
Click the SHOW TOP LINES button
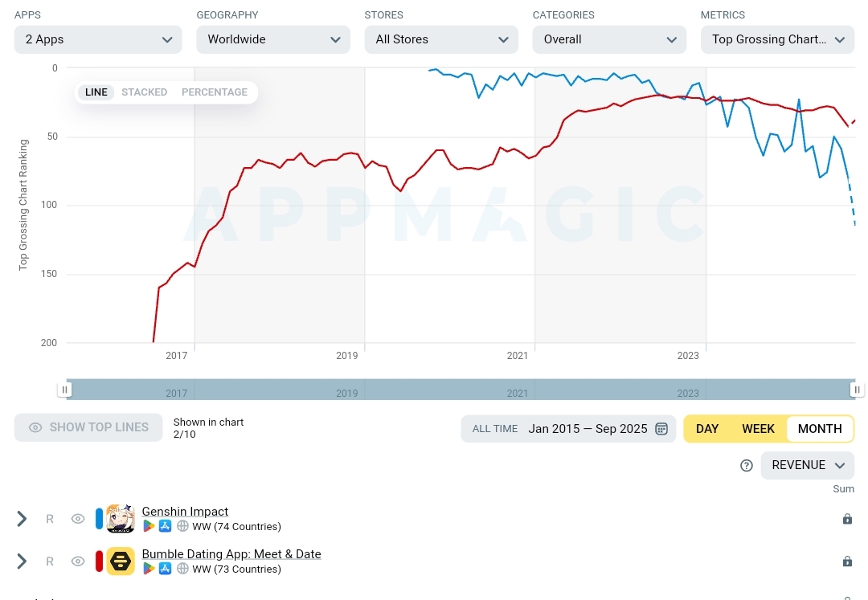88,427
